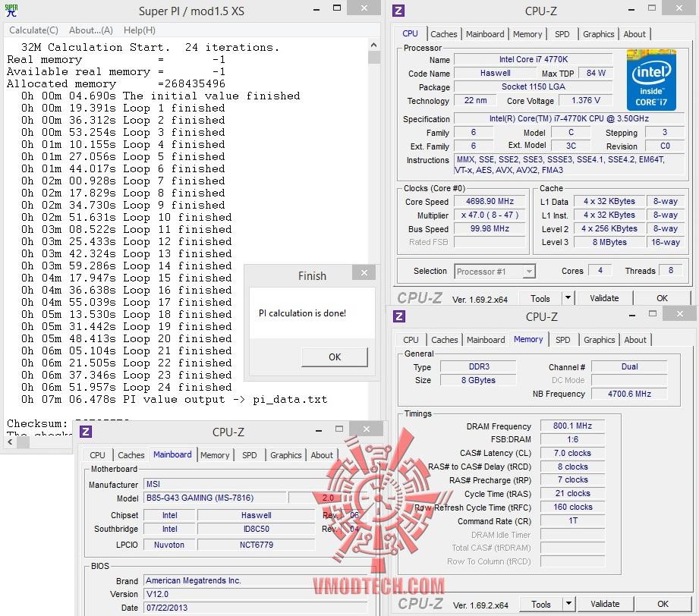Select CPU tab in CPU-Z Memory window
Screen dimensions: 699x616
point(411,340)
